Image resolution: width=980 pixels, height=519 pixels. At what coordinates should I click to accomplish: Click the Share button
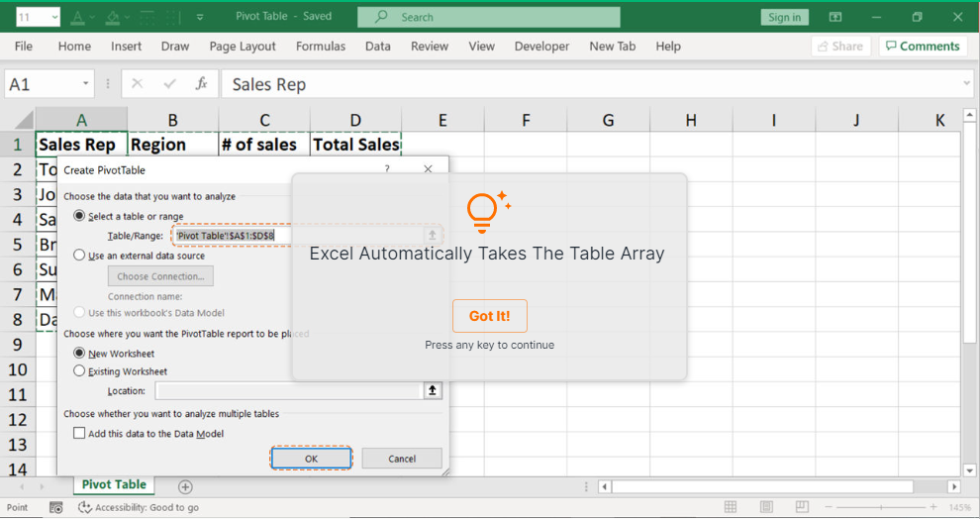(x=840, y=47)
